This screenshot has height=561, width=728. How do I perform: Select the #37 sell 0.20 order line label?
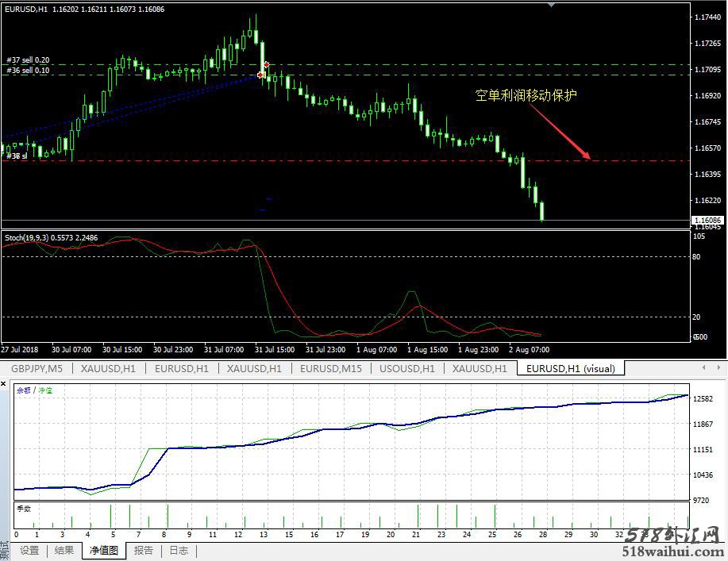click(x=28, y=60)
